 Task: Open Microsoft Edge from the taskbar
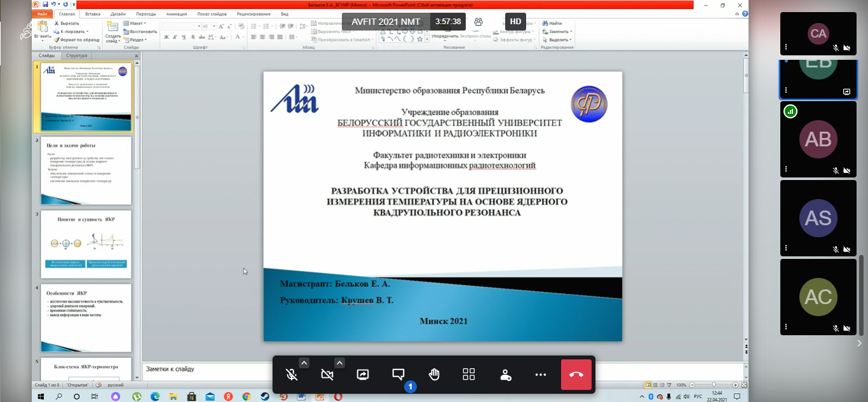pyautogui.click(x=155, y=396)
